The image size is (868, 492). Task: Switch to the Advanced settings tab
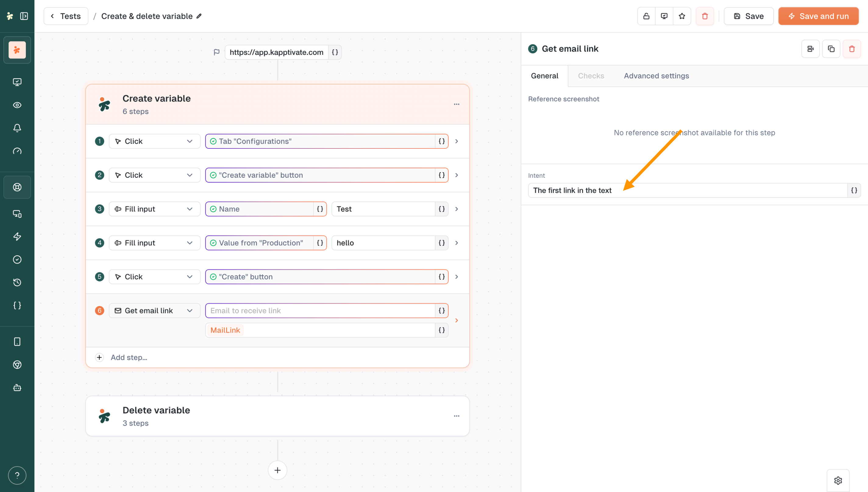[x=656, y=76]
